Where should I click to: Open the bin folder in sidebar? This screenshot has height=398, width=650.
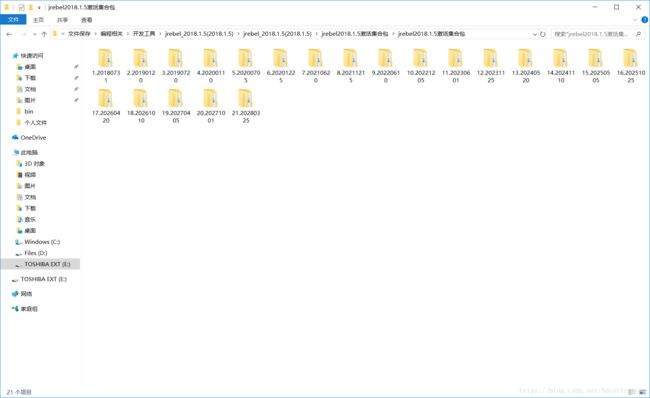pos(29,112)
